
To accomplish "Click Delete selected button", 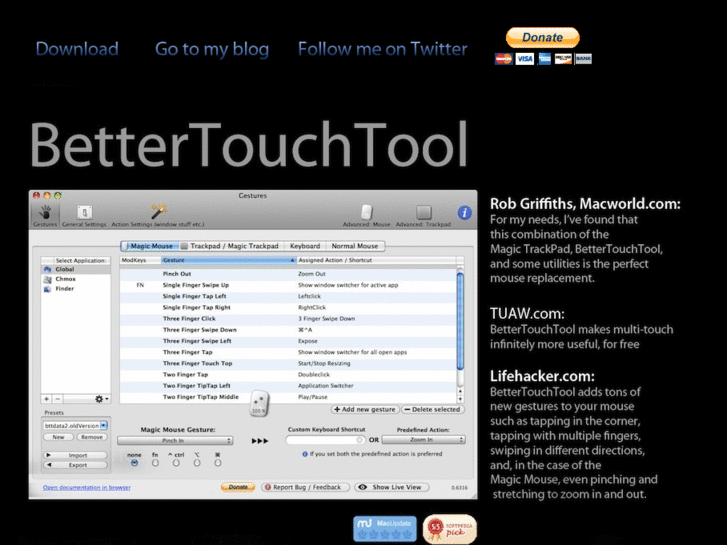I will click(433, 410).
